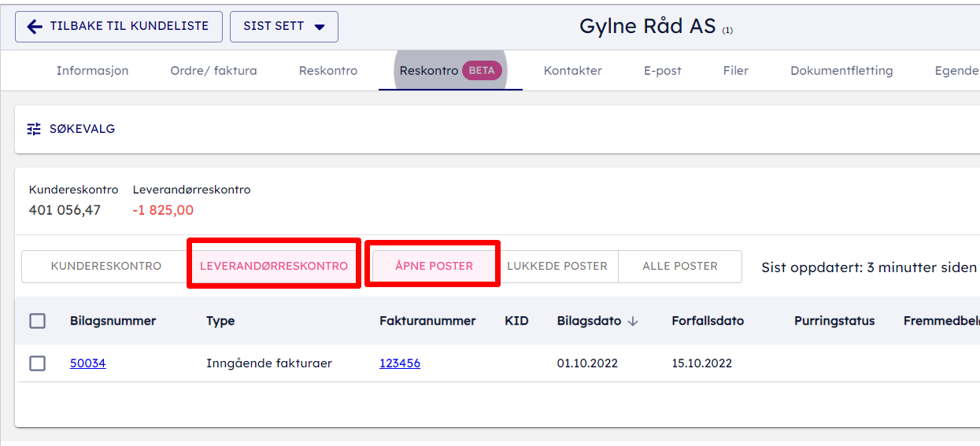The width and height of the screenshot is (980, 446).
Task: Sort by the Forfallsdato column header
Action: coord(707,321)
